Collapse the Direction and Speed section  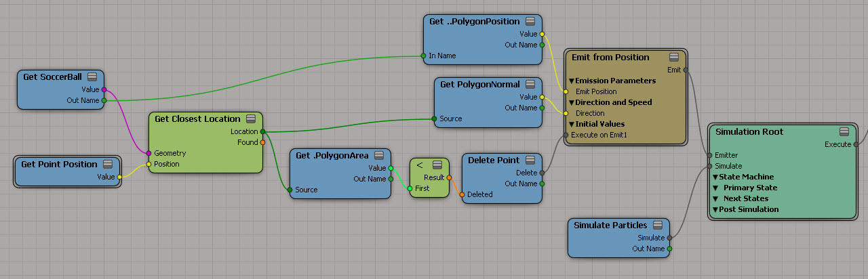coord(572,102)
